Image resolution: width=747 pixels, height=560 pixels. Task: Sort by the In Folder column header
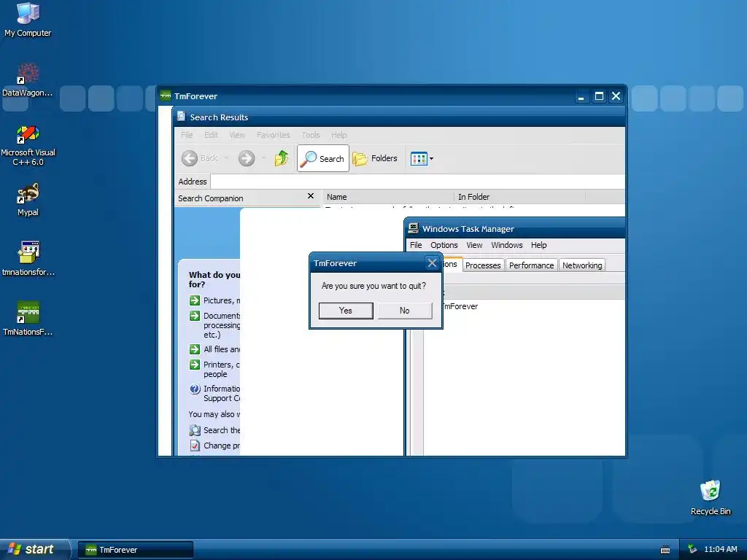519,197
